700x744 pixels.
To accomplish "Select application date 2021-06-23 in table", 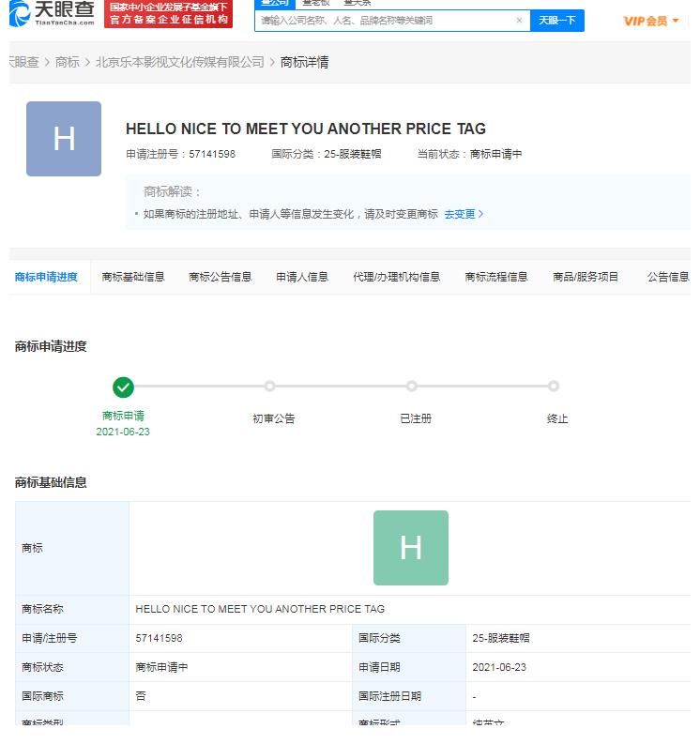I will [x=499, y=667].
